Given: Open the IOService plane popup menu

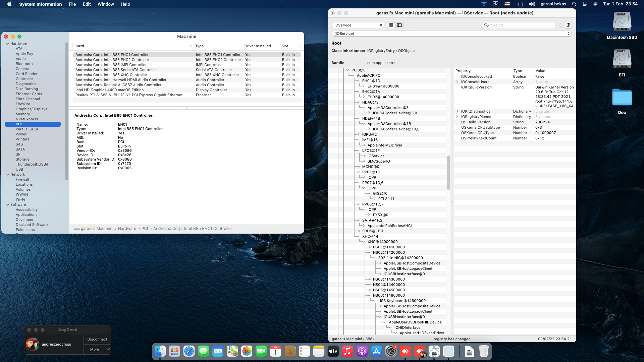Looking at the screenshot, I should click(x=358, y=25).
